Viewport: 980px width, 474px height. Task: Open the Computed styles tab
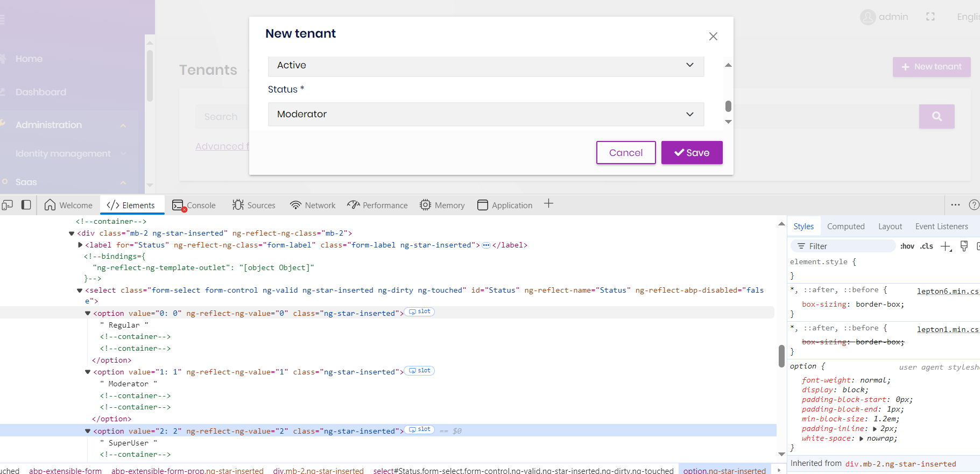[845, 227]
